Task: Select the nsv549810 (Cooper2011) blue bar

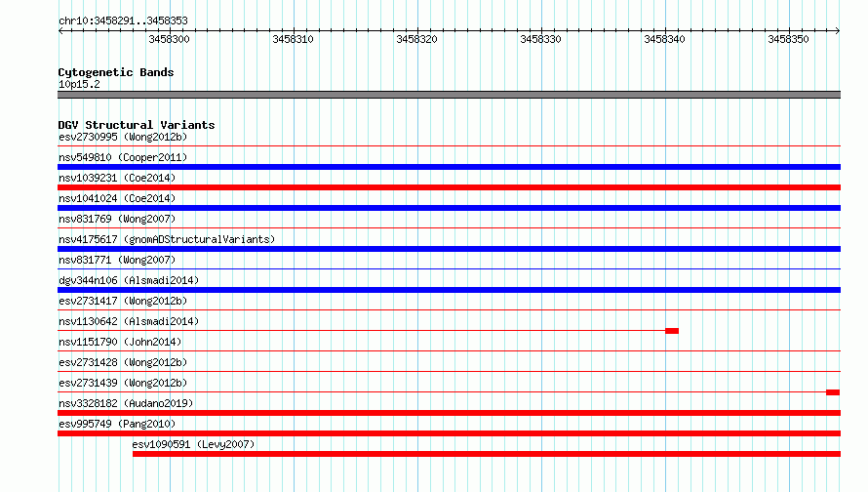Action: (x=449, y=167)
